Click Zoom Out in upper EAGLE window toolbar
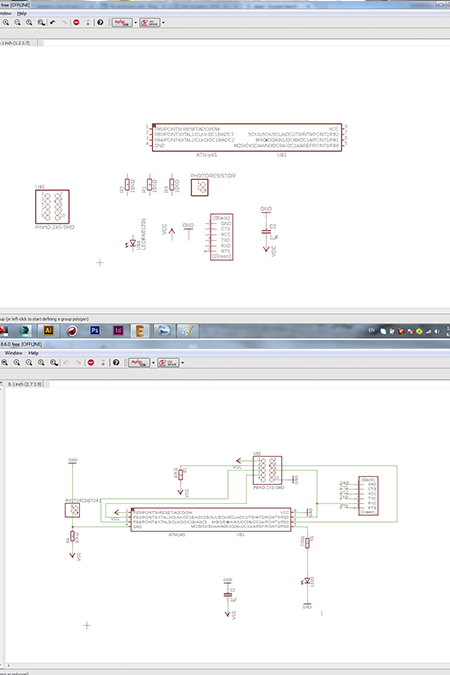 click(18, 22)
